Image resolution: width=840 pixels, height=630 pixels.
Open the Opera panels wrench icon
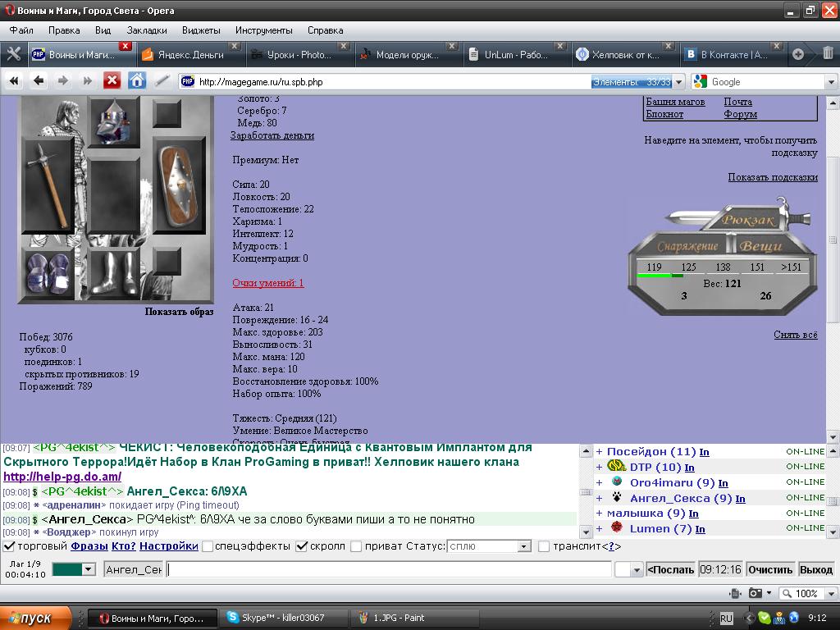13,54
